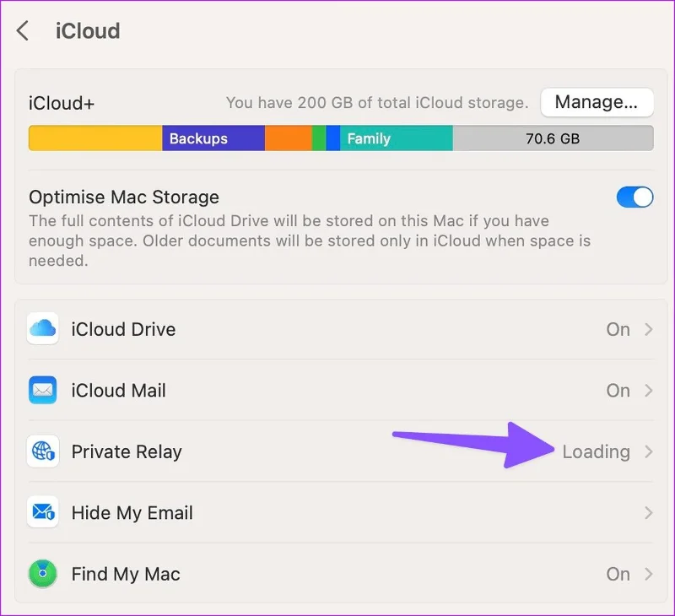Open Hide My Email chevron
This screenshot has height=616, width=675.
pyautogui.click(x=648, y=513)
